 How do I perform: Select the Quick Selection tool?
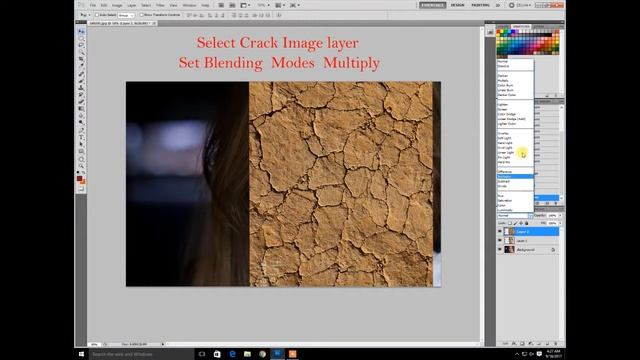click(x=81, y=52)
